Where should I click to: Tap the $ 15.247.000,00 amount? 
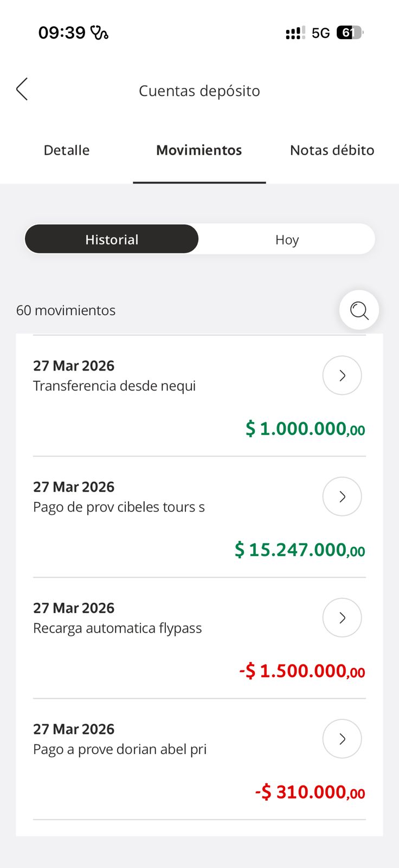[300, 550]
